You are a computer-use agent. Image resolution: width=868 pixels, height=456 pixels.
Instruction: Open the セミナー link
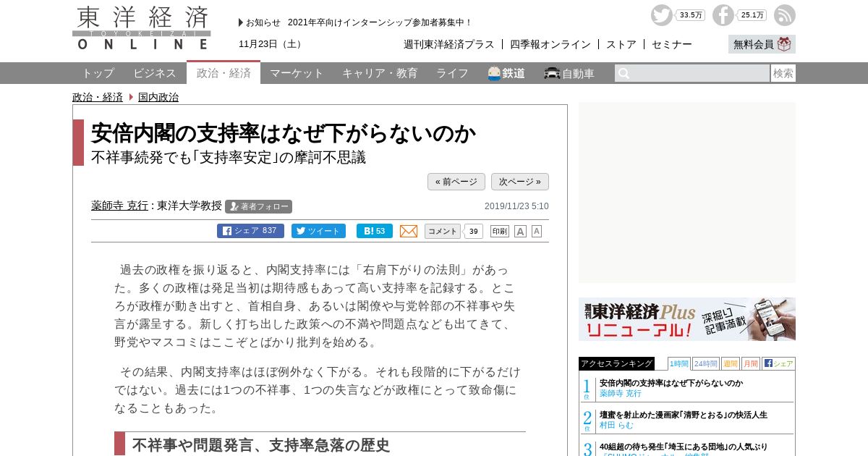(672, 44)
